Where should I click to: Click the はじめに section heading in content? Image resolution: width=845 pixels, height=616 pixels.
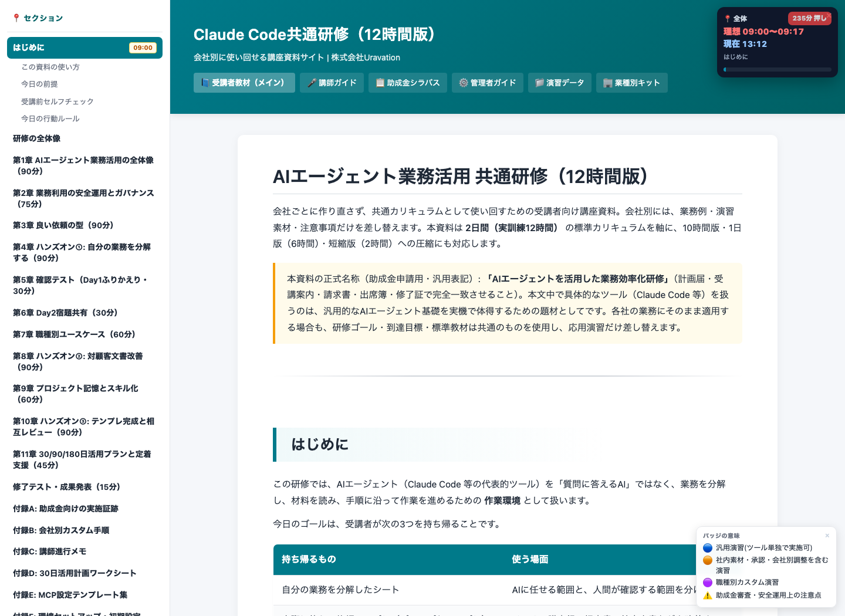pos(320,445)
